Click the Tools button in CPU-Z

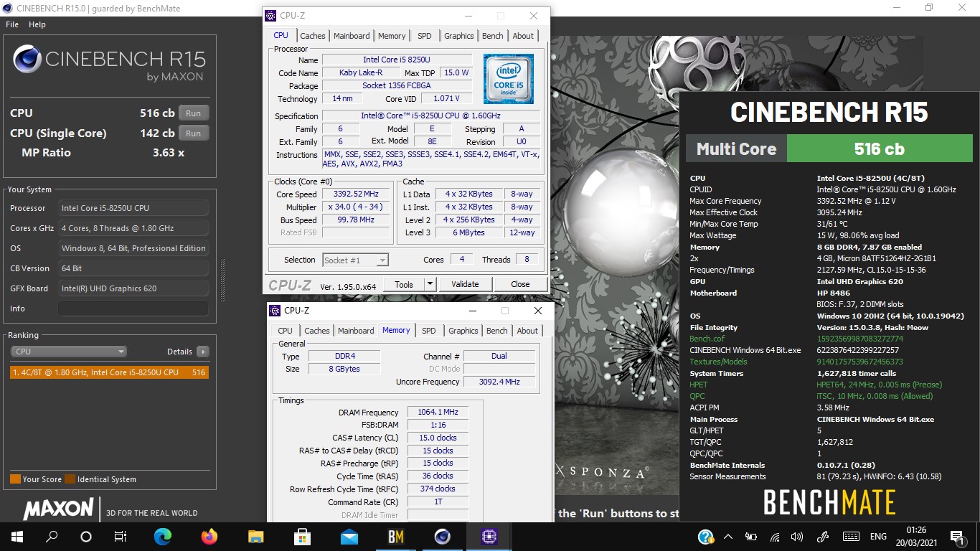tap(404, 284)
